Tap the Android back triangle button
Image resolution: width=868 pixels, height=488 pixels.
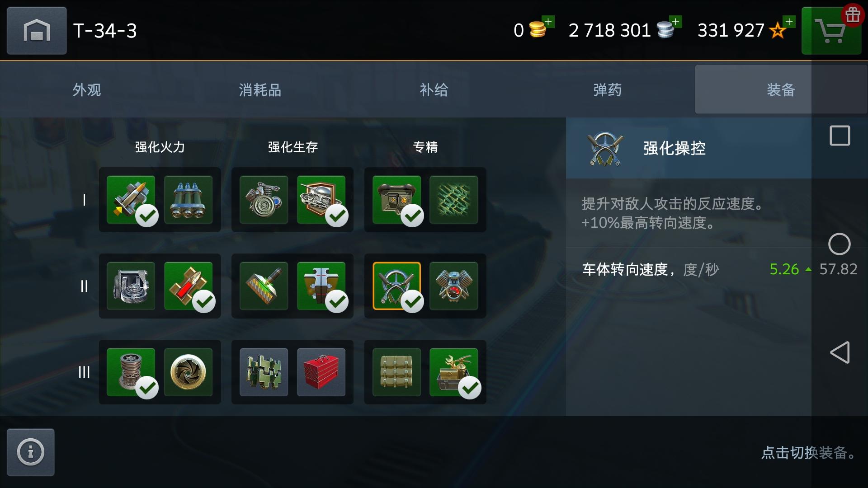pos(840,352)
